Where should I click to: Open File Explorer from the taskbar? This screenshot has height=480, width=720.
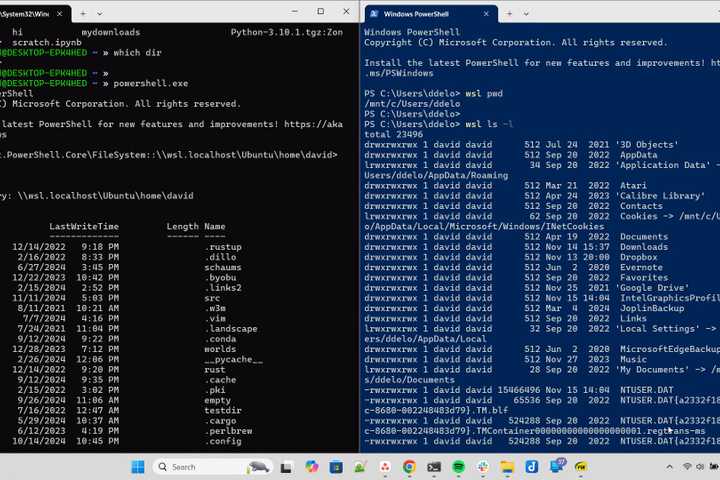point(507,467)
